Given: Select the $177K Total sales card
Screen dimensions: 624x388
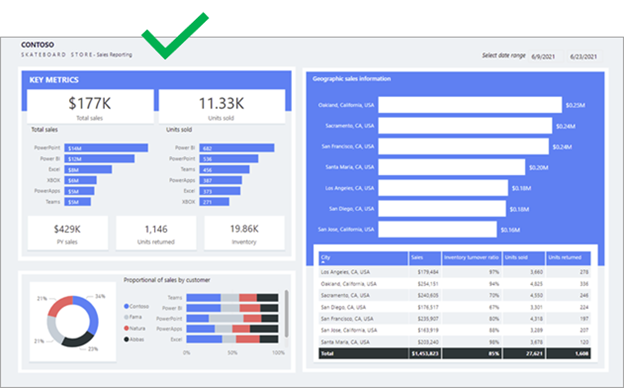Looking at the screenshot, I should (90, 106).
